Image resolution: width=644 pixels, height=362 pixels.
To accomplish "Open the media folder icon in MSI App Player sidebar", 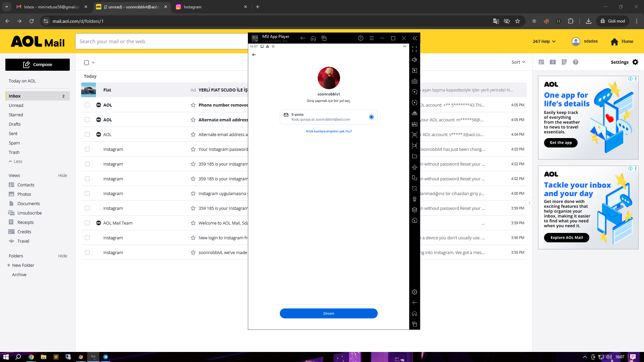I will [x=415, y=156].
